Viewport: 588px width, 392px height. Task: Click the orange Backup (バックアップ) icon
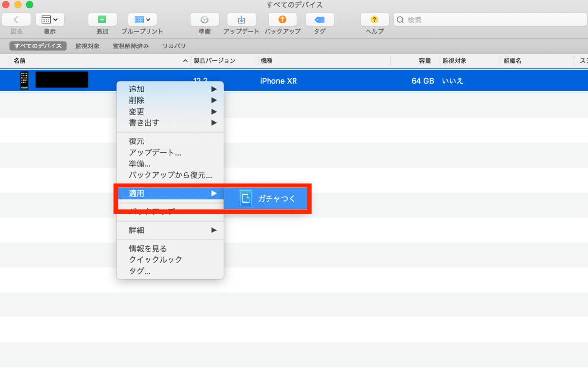(x=282, y=20)
